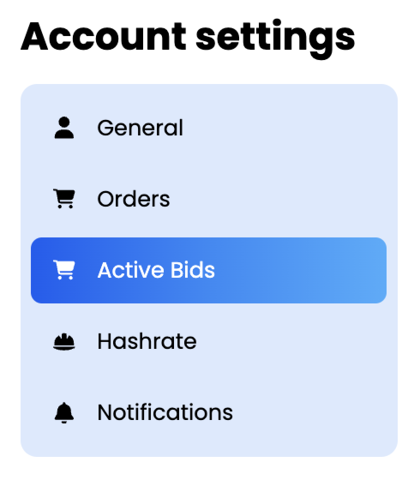
Task: Choose the General menu row
Action: click(x=209, y=128)
